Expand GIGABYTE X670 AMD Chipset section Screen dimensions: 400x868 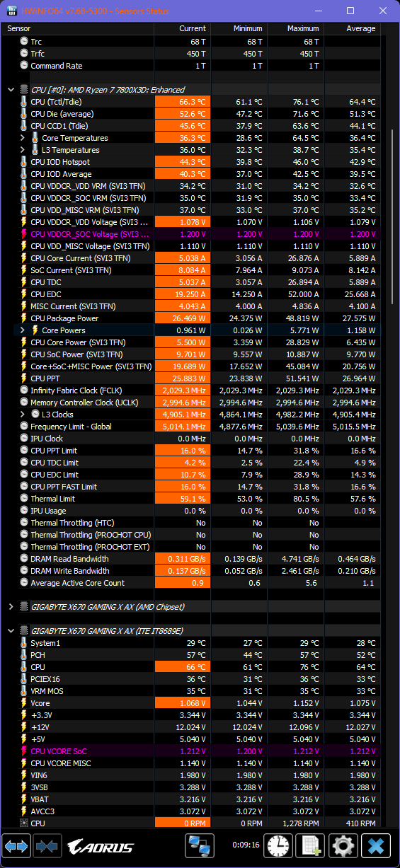point(11,607)
